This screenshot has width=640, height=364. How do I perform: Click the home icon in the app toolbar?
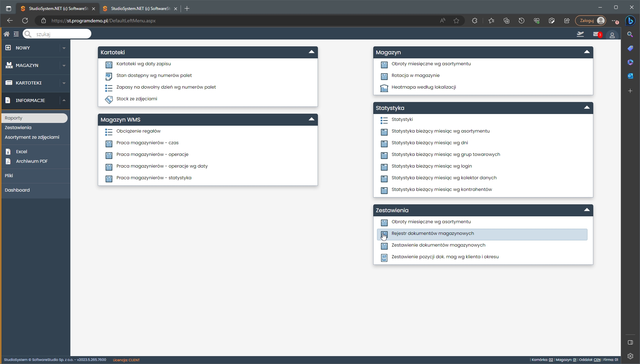click(x=7, y=34)
